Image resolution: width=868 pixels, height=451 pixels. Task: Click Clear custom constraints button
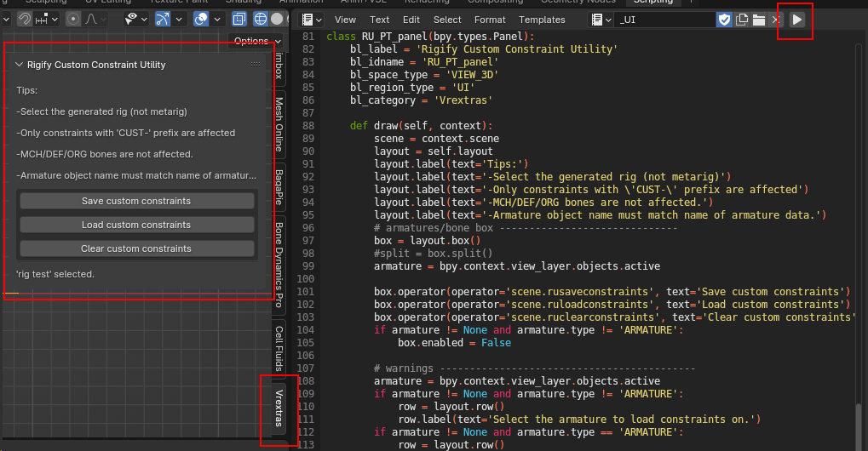(x=137, y=248)
